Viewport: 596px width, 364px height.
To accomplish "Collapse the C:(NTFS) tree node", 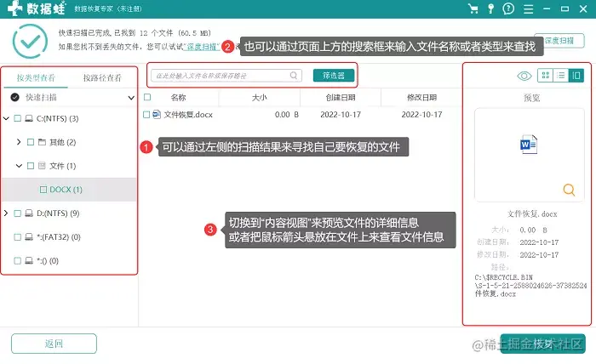I will click(6, 118).
